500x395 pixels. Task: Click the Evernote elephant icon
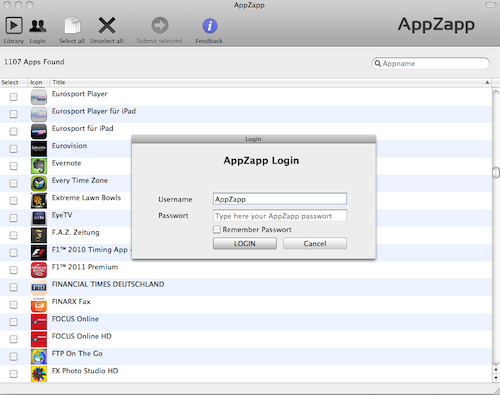[39, 166]
